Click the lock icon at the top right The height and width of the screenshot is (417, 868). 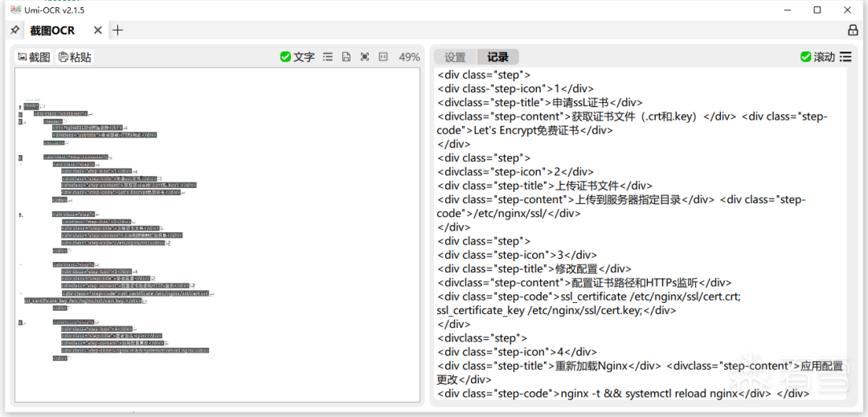click(x=853, y=31)
